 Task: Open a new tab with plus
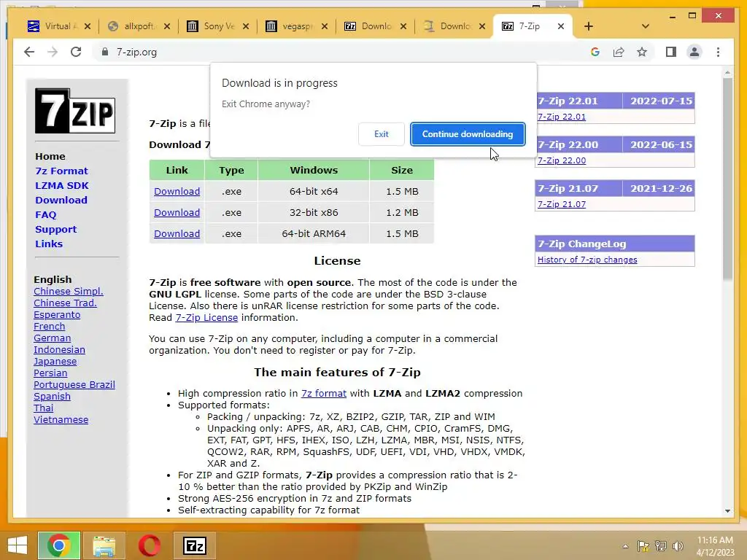coord(589,26)
